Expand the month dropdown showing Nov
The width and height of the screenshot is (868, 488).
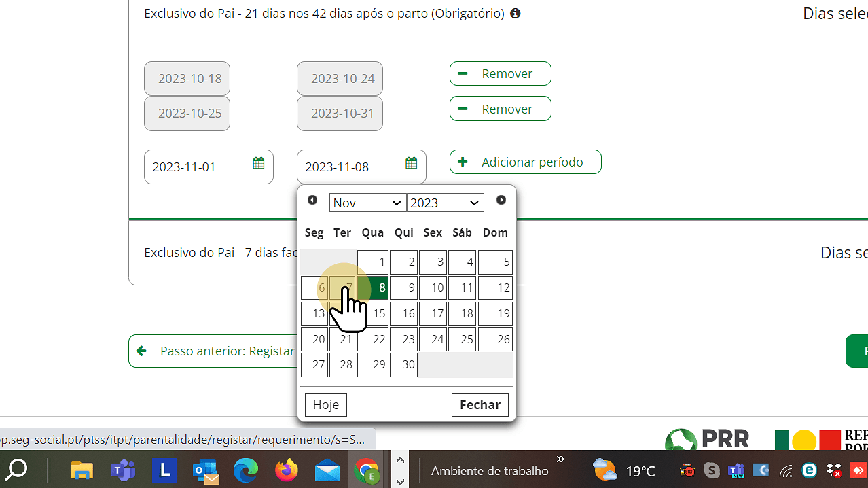pyautogui.click(x=367, y=203)
